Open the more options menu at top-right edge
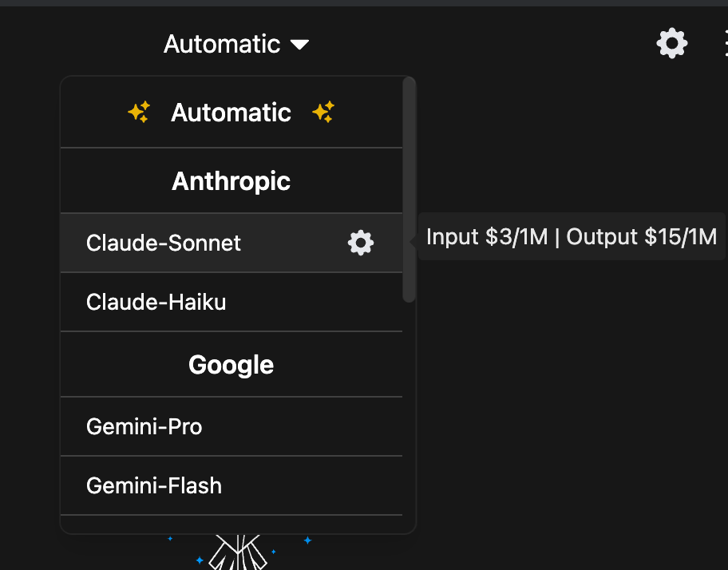Image resolution: width=728 pixels, height=570 pixels. click(726, 44)
